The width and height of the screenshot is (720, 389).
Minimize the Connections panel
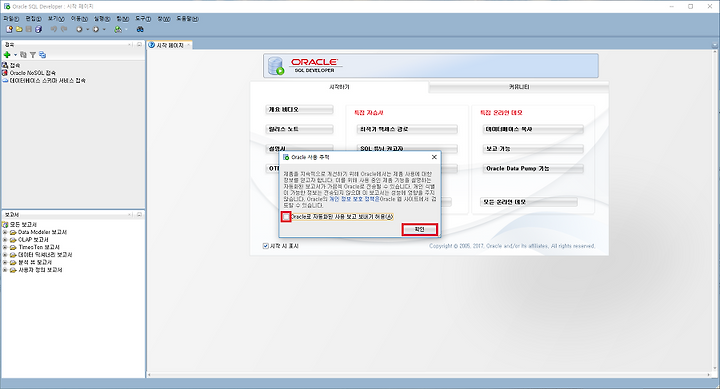pyautogui.click(x=140, y=45)
